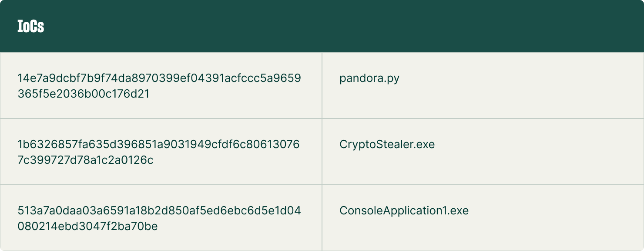Viewport: 644px width, 251px height.
Task: Select the hash line starting with 14e7a9dcbf
Action: 159,78
